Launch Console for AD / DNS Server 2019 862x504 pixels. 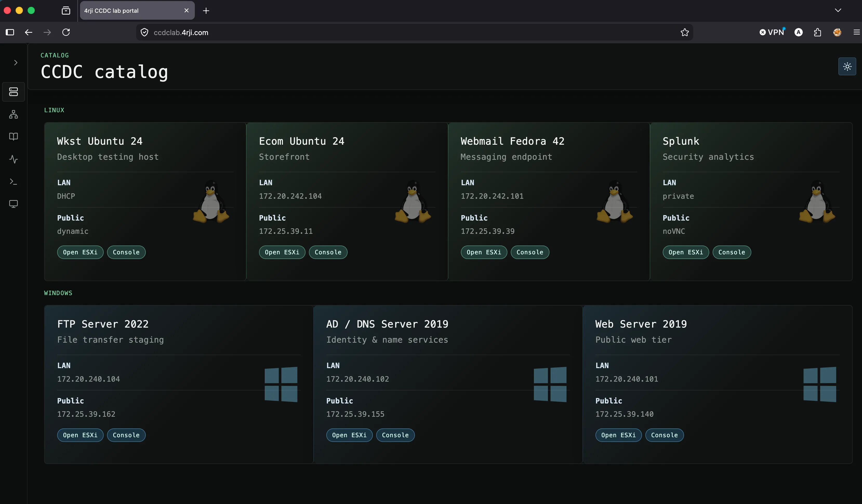[395, 435]
